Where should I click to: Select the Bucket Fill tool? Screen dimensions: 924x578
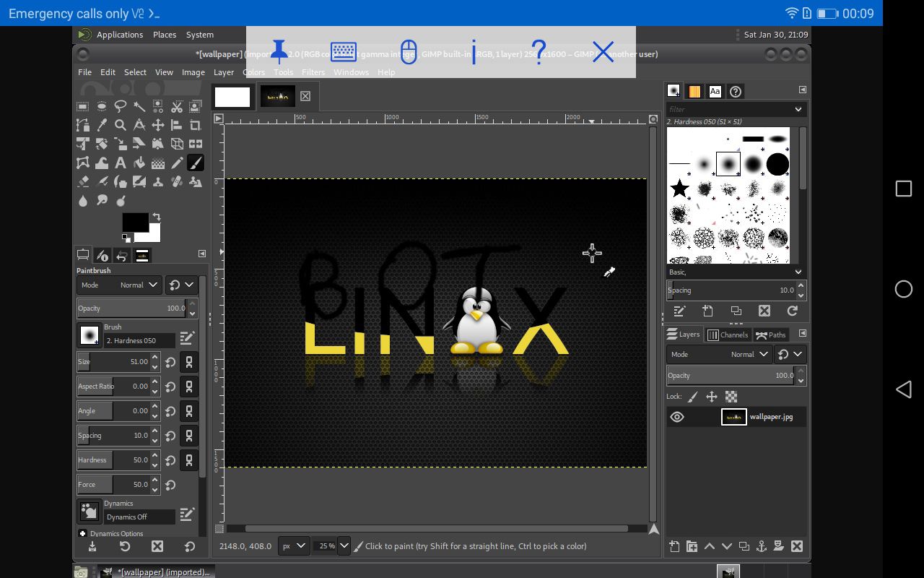tap(139, 163)
